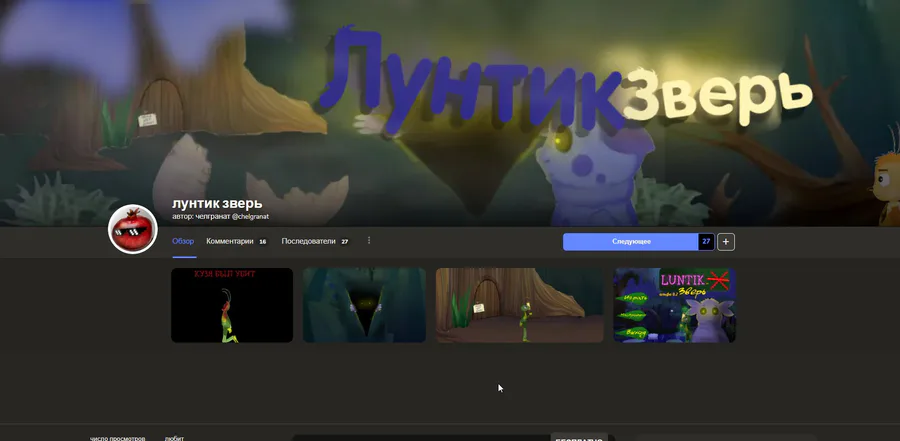The width and height of the screenshot is (900, 441).
Task: Click the 27 followers count badge
Action: click(344, 242)
